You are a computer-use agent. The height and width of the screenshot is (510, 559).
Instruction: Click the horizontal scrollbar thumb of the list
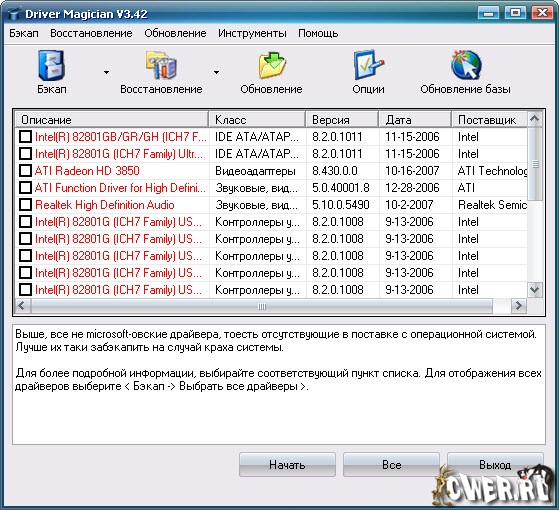(x=262, y=306)
